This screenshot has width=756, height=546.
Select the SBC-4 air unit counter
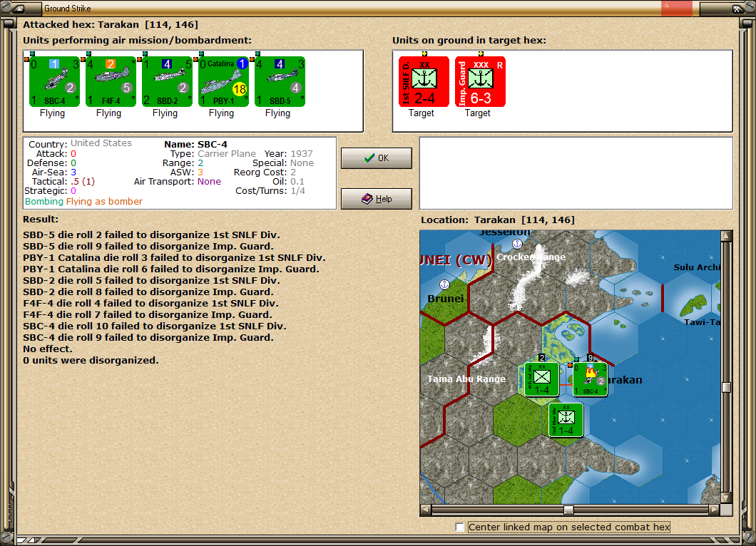click(54, 81)
